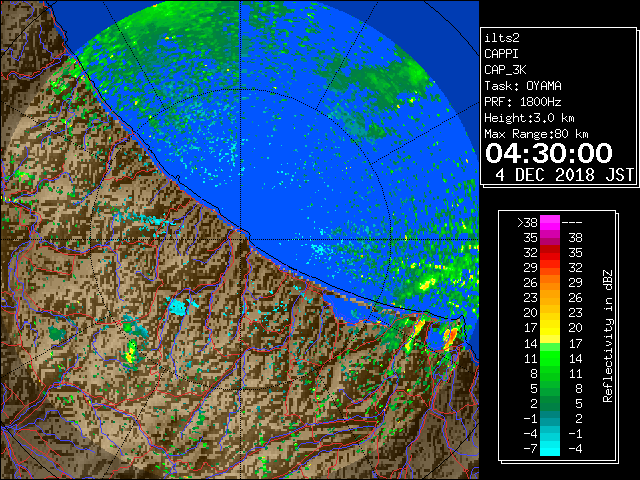Click the '4 DEC 2018 JST' date
Image resolution: width=640 pixels, height=480 pixels.
click(564, 175)
